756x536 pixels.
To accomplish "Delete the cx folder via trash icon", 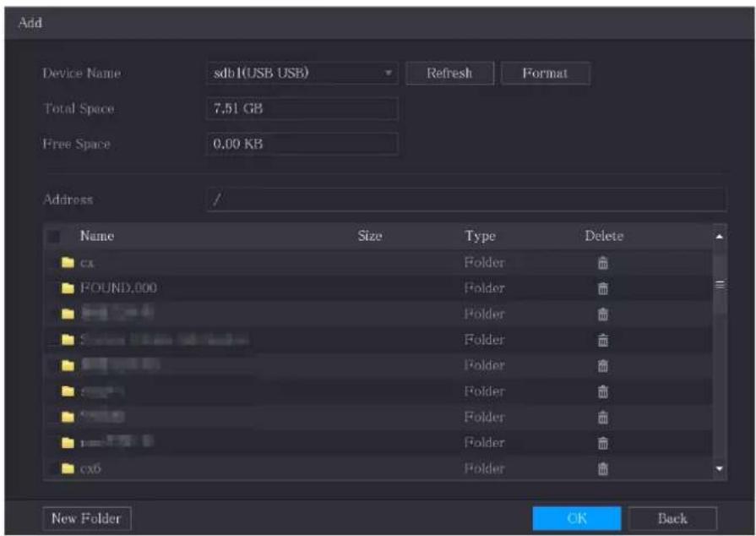I will (x=602, y=263).
